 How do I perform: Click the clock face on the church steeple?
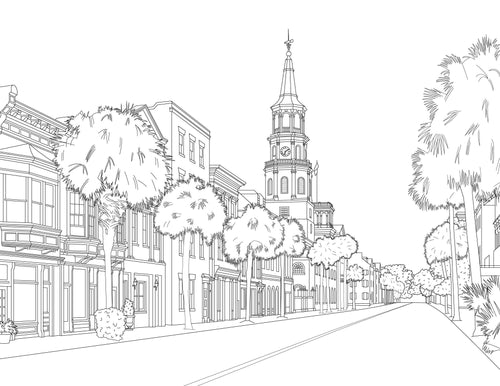(285, 151)
